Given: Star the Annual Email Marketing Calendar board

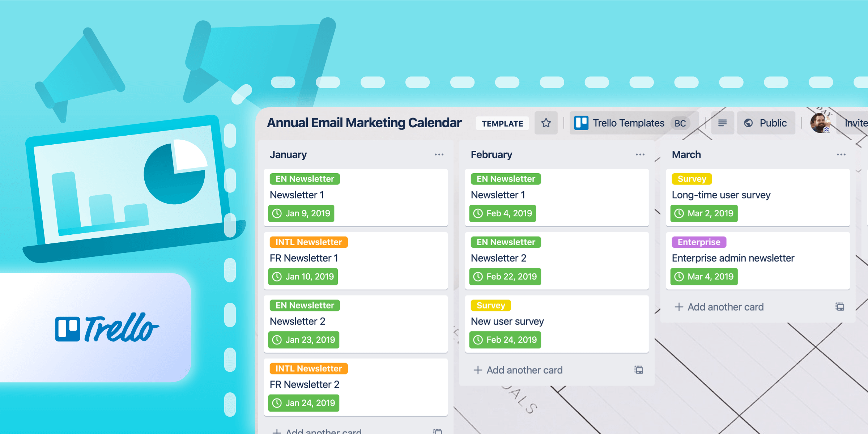Looking at the screenshot, I should tap(546, 123).
